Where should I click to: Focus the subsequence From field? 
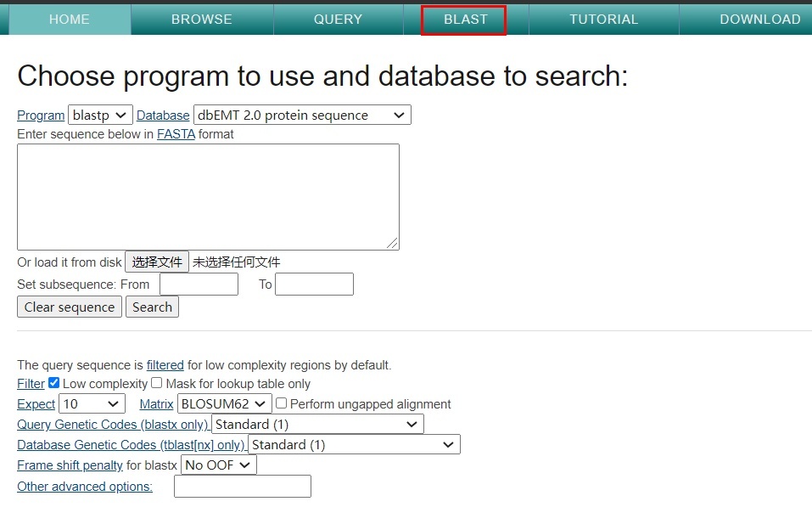(199, 284)
